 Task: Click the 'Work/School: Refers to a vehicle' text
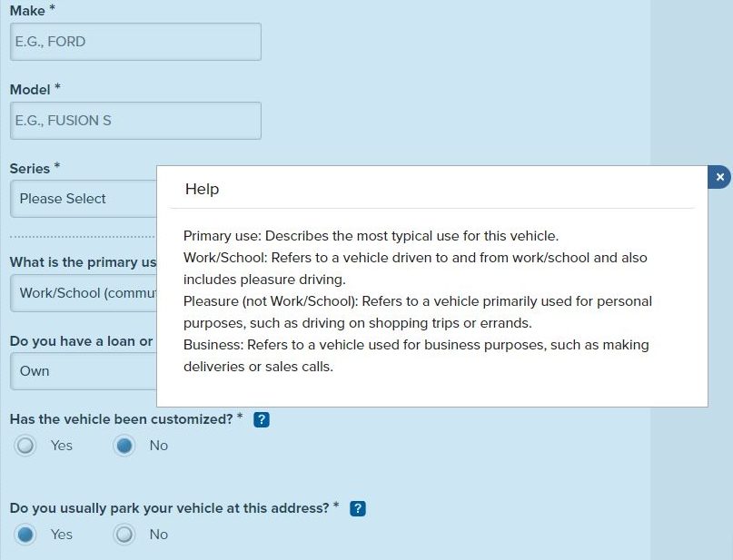[415, 269]
